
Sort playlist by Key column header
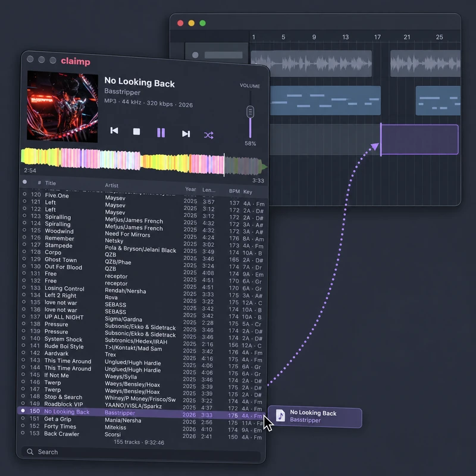pos(248,192)
